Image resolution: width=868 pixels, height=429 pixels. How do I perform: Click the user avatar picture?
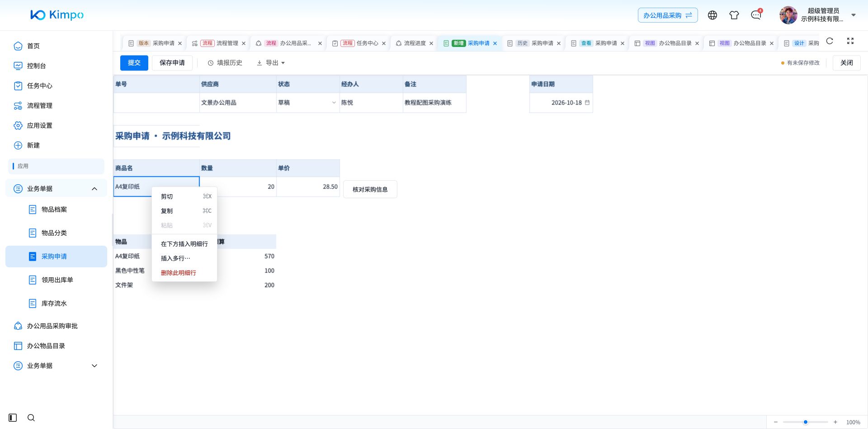point(788,15)
